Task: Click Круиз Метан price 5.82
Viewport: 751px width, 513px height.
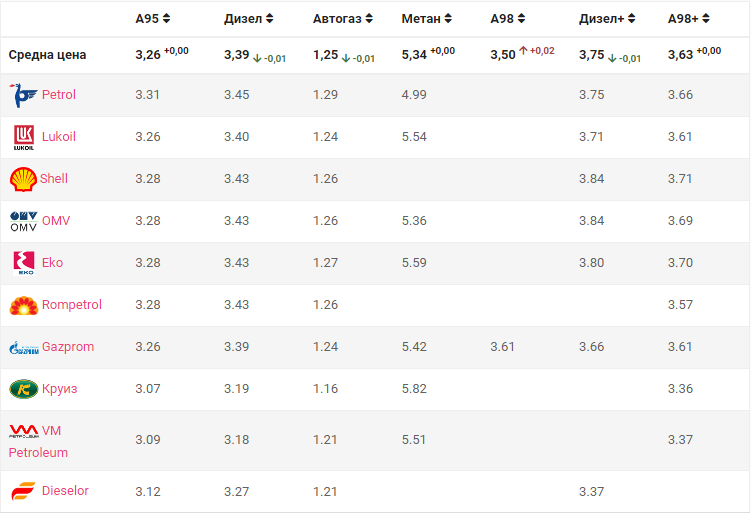Action: (x=414, y=389)
